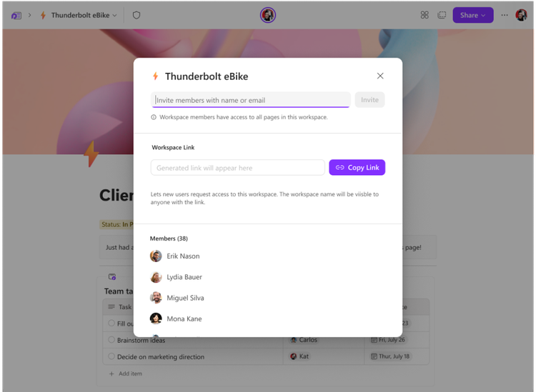536x392 pixels.
Task: Open the three-dots more options menu
Action: tap(505, 15)
